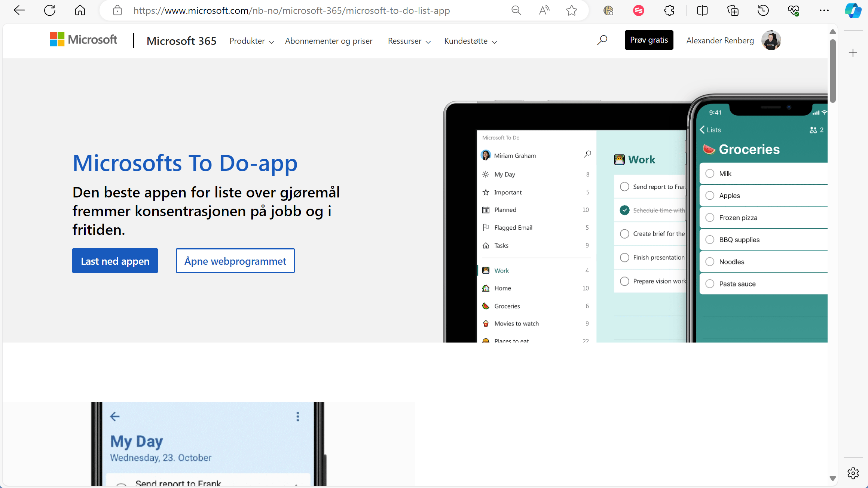Open the search icon on the navbar
This screenshot has width=868, height=488.
coord(602,40)
